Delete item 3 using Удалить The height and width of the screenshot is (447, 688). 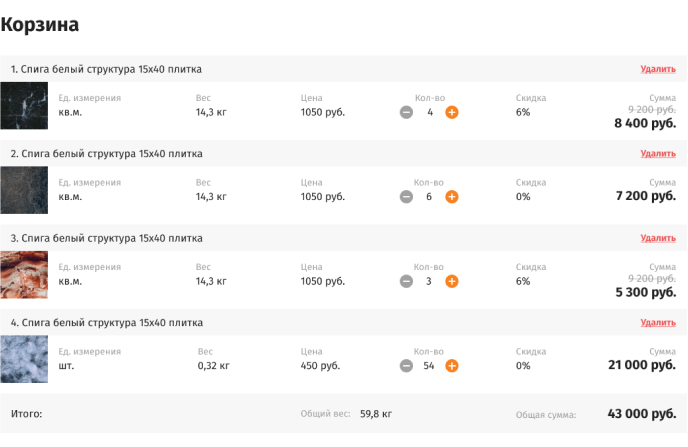(658, 238)
